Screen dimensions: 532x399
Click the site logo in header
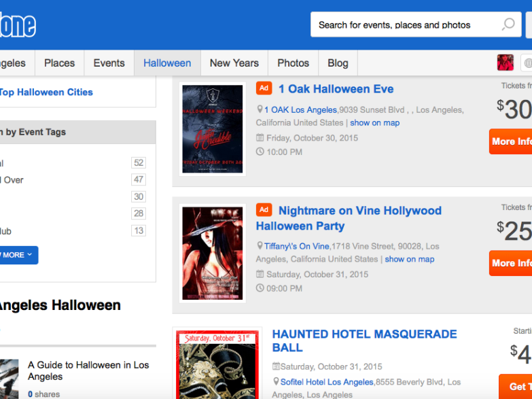pos(18,24)
